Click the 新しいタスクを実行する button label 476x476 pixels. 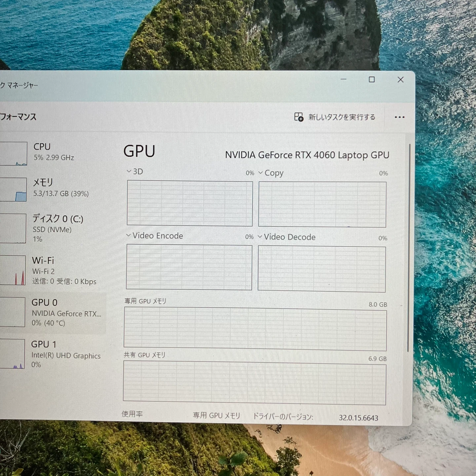pos(342,117)
